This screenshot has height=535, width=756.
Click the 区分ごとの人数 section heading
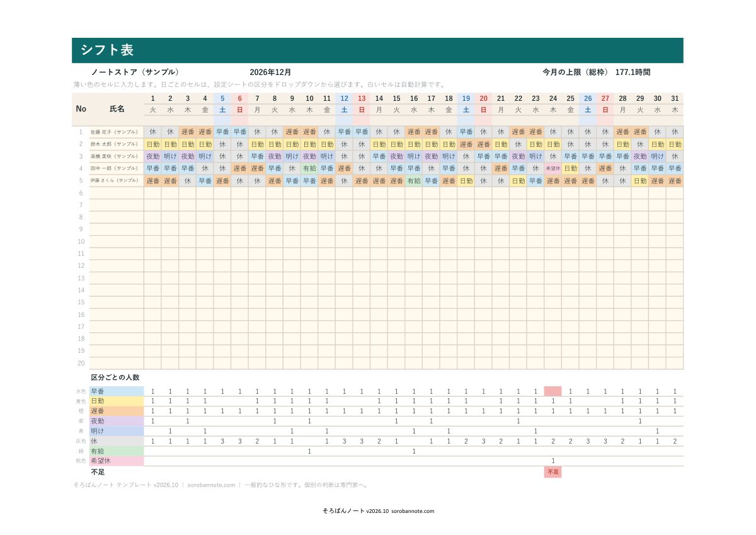(x=115, y=377)
